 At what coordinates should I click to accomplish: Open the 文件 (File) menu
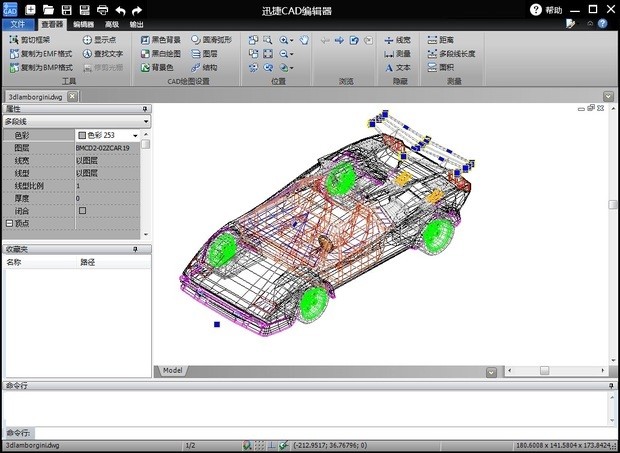point(18,23)
